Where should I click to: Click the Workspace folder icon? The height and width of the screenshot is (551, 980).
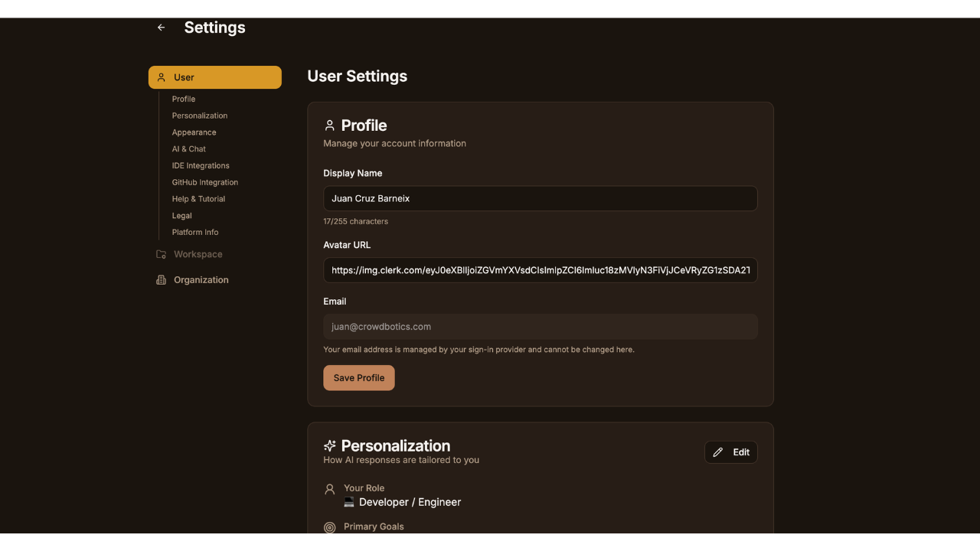[x=161, y=254]
